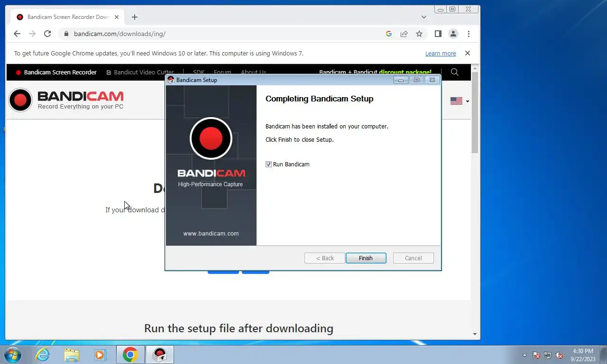Bookmark this tab with the star icon
607x364 pixels.
[419, 34]
